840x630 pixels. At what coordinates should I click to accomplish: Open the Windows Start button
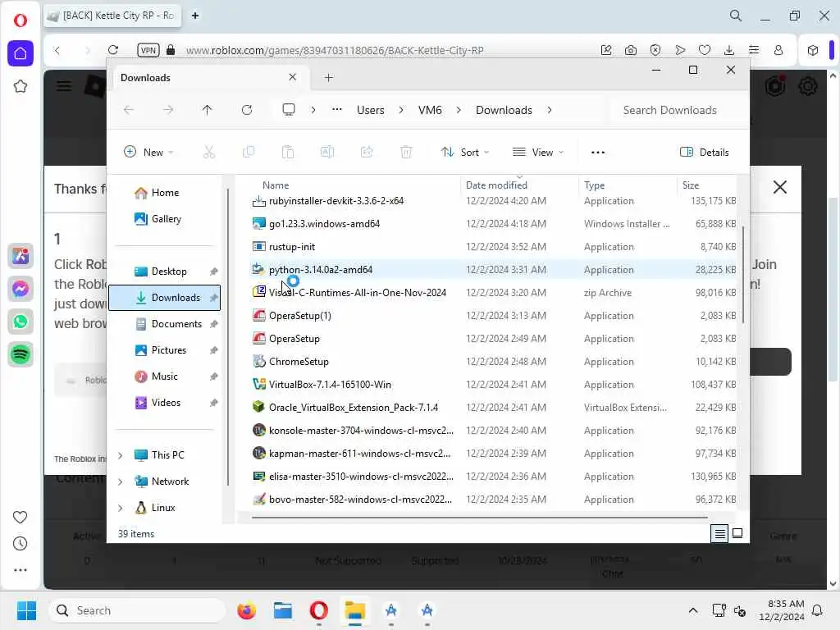(x=26, y=610)
